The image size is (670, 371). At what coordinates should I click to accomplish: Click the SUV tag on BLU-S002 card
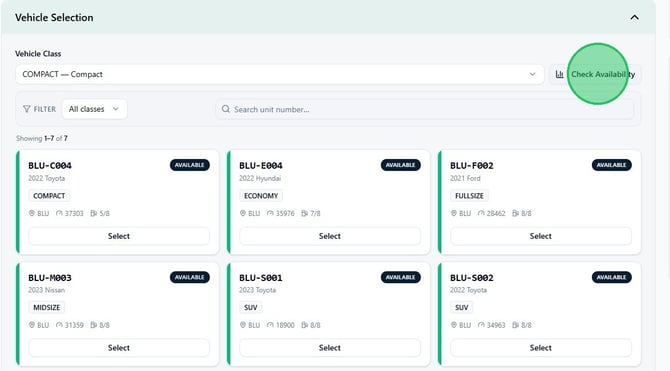[x=461, y=307]
